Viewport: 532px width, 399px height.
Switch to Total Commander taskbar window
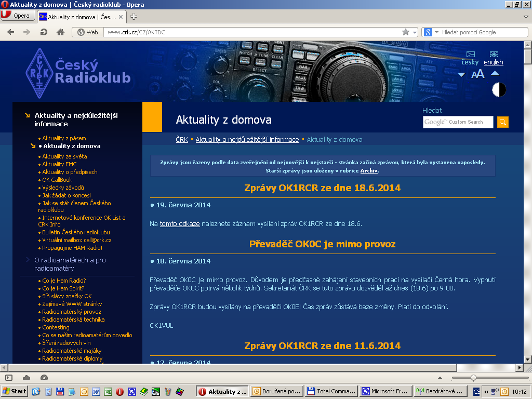tap(331, 392)
